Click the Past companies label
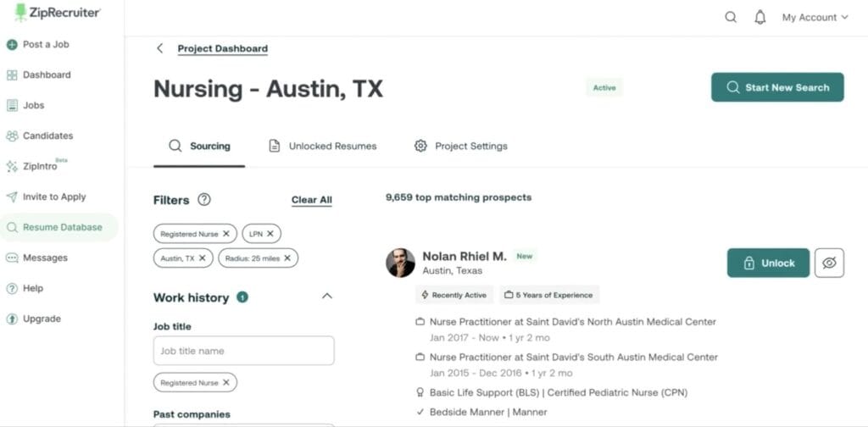The height and width of the screenshot is (427, 868). pos(192,414)
